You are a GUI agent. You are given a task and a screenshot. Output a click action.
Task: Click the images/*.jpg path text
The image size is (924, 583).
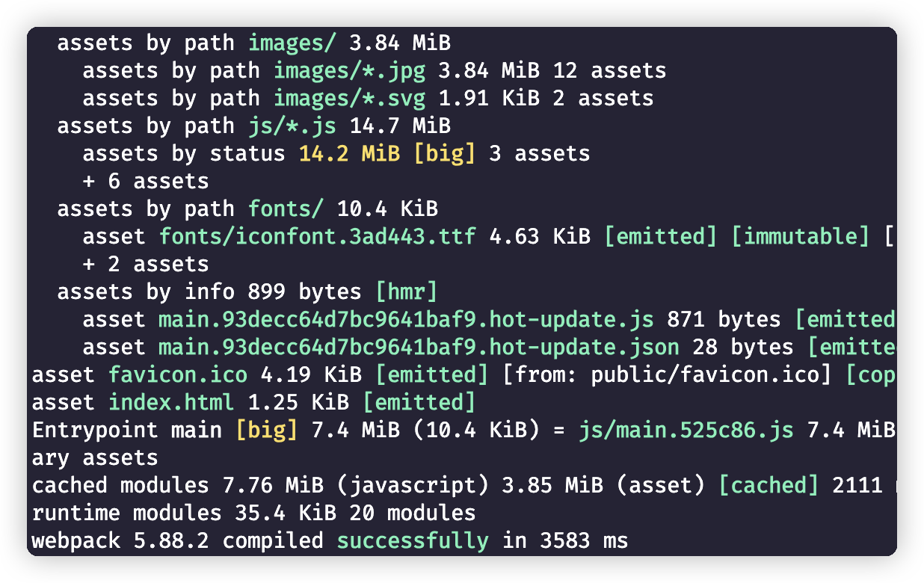pos(349,71)
